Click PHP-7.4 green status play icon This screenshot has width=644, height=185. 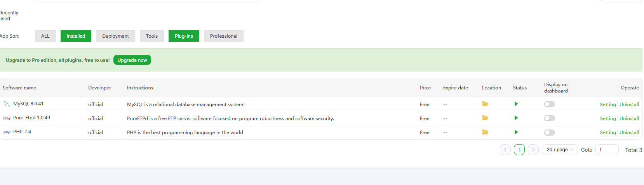[516, 132]
